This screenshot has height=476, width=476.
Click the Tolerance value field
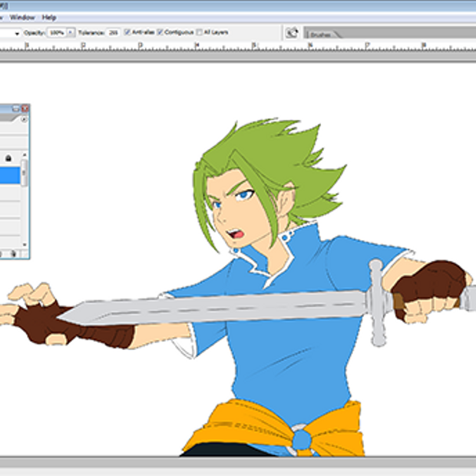[x=113, y=33]
